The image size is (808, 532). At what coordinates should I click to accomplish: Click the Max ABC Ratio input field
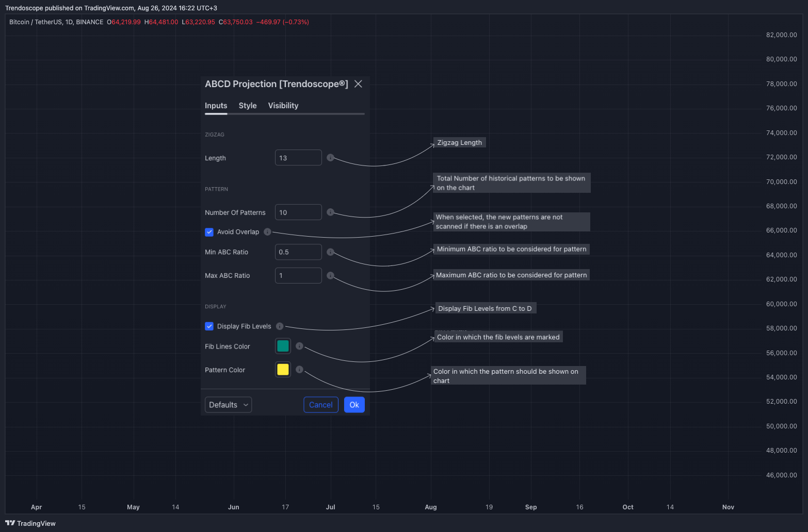click(x=298, y=276)
